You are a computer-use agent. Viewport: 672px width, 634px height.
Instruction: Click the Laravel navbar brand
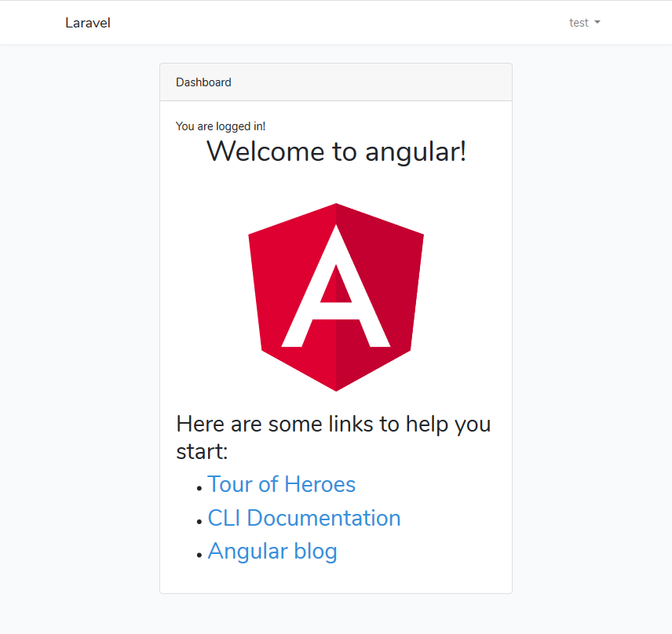tap(88, 23)
